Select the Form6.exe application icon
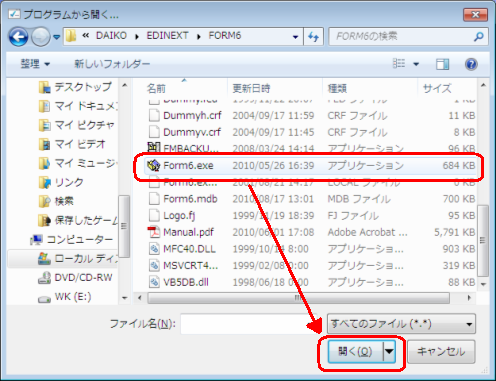The image size is (496, 381). coord(154,165)
